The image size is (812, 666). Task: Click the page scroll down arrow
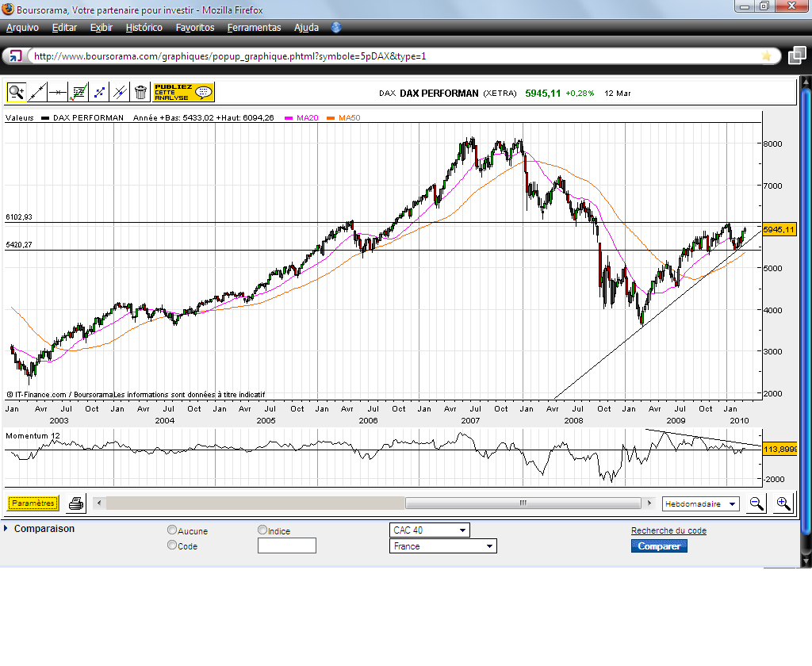[806, 561]
